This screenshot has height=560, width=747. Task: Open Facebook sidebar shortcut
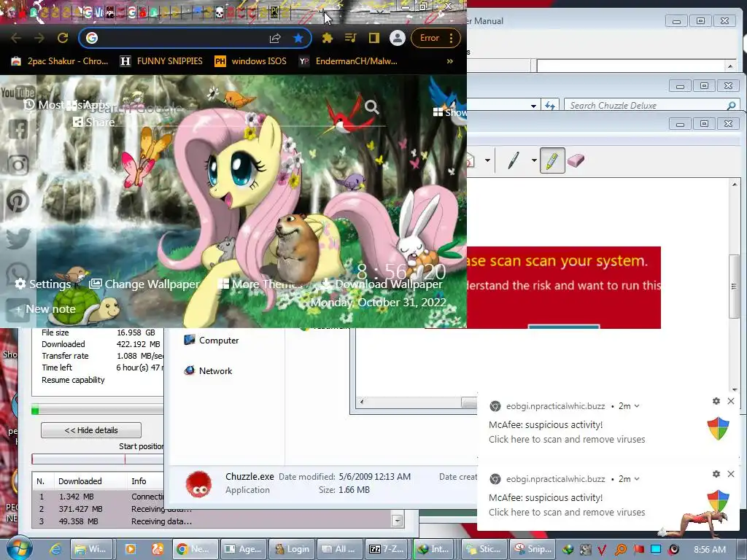pyautogui.click(x=18, y=129)
